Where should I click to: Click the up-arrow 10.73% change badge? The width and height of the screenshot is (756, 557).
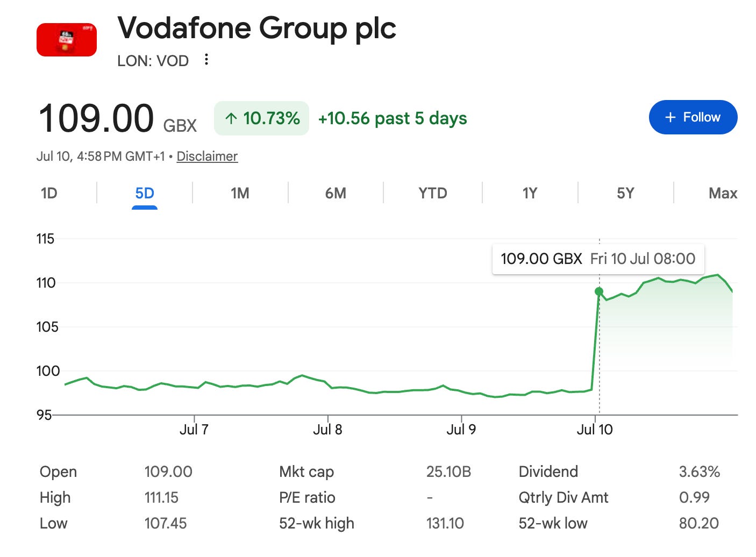[262, 118]
